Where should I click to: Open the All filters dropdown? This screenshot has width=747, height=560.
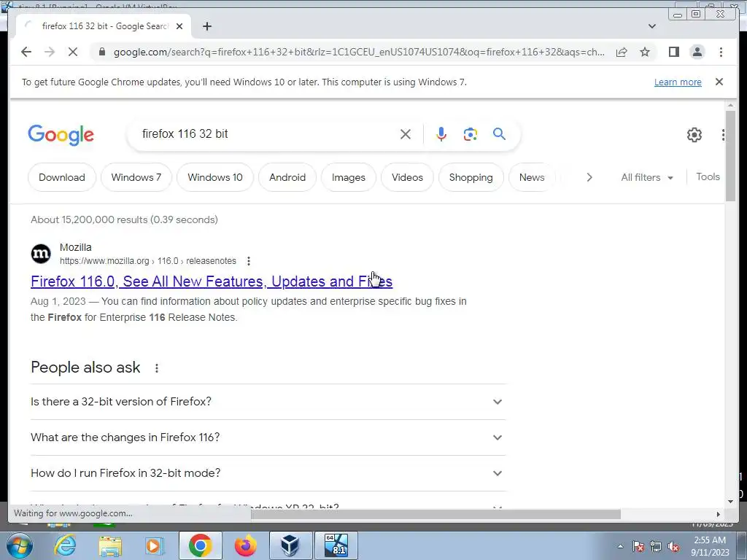(647, 177)
